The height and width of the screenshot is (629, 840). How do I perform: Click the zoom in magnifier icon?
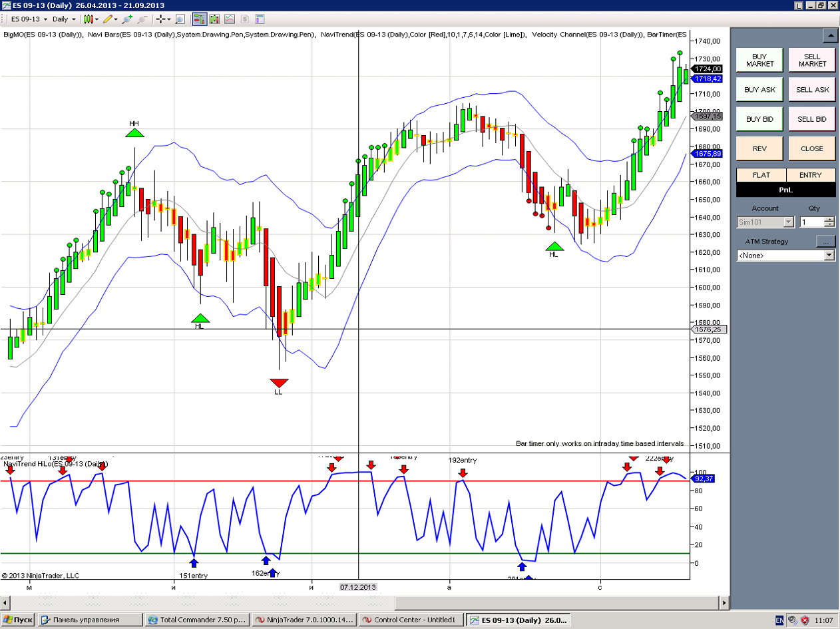(x=127, y=19)
